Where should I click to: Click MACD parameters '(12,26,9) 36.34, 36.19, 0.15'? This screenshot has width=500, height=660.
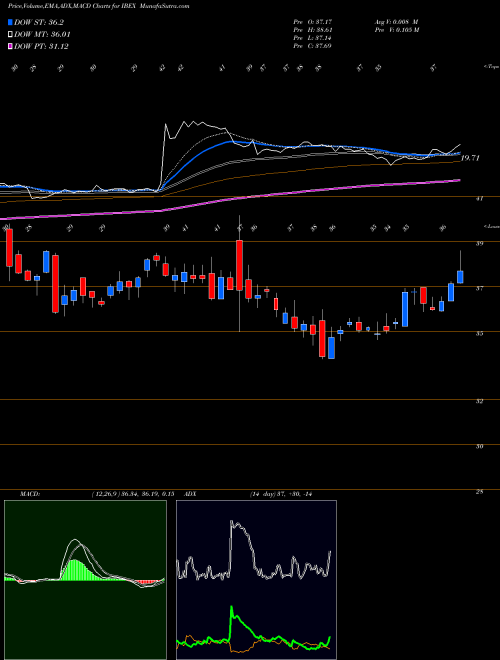133,494
